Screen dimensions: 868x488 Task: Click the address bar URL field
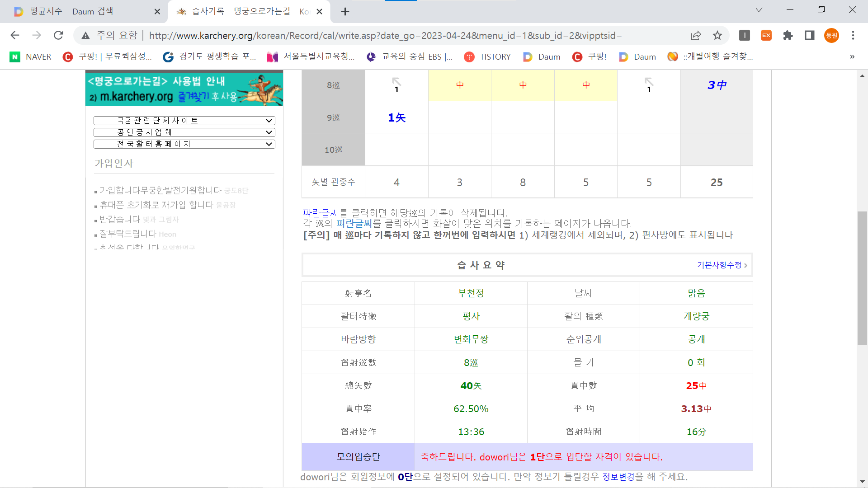(384, 35)
